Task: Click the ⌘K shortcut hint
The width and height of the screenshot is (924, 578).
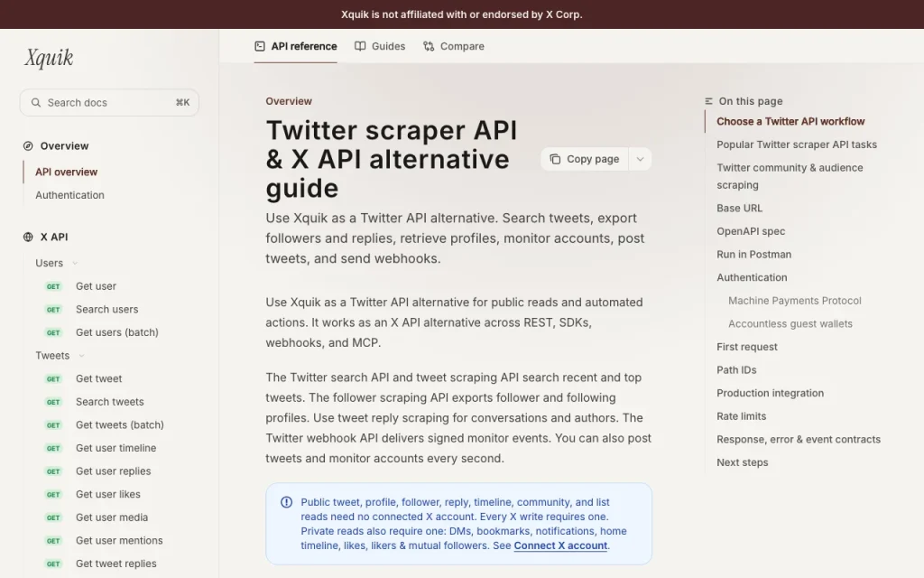Action: (x=182, y=103)
